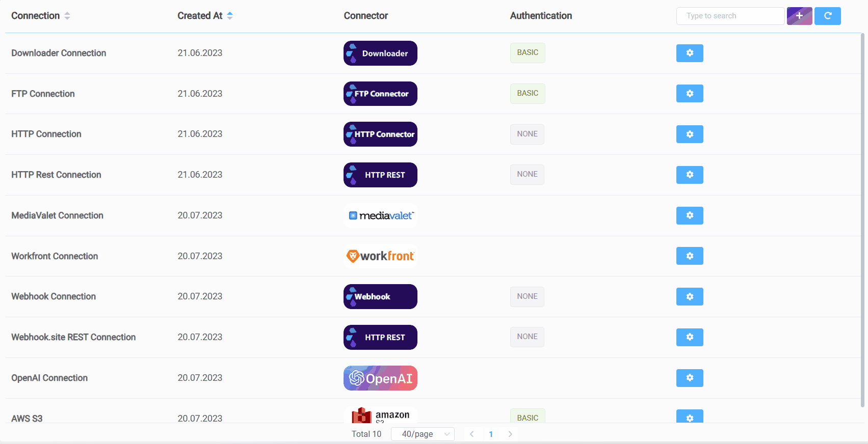Open settings gear for Webhook.site REST Connection

point(689,337)
